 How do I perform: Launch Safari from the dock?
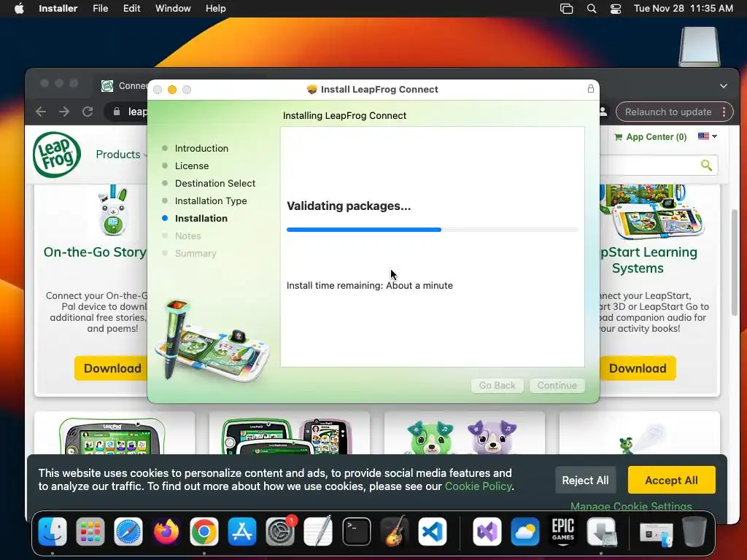click(x=128, y=532)
